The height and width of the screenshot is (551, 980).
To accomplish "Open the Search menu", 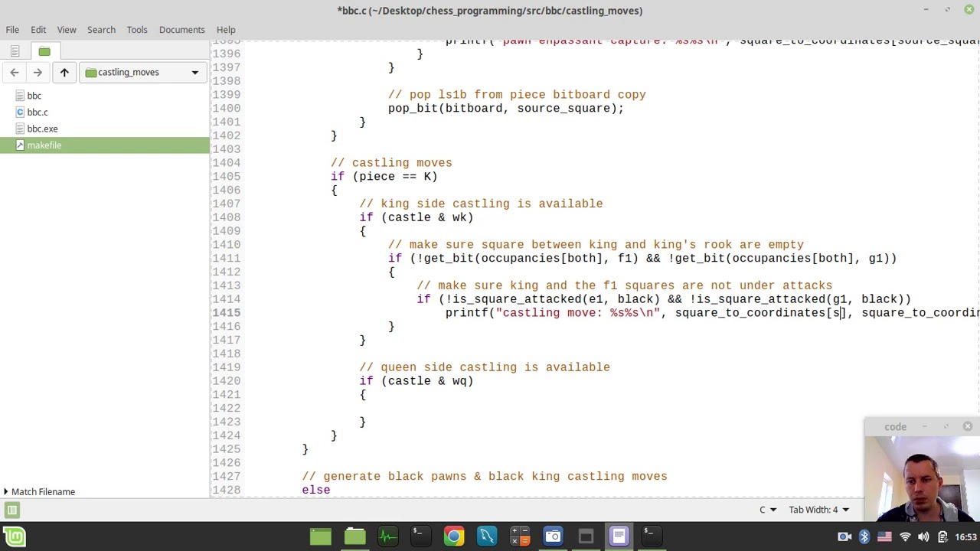I will pyautogui.click(x=101, y=29).
